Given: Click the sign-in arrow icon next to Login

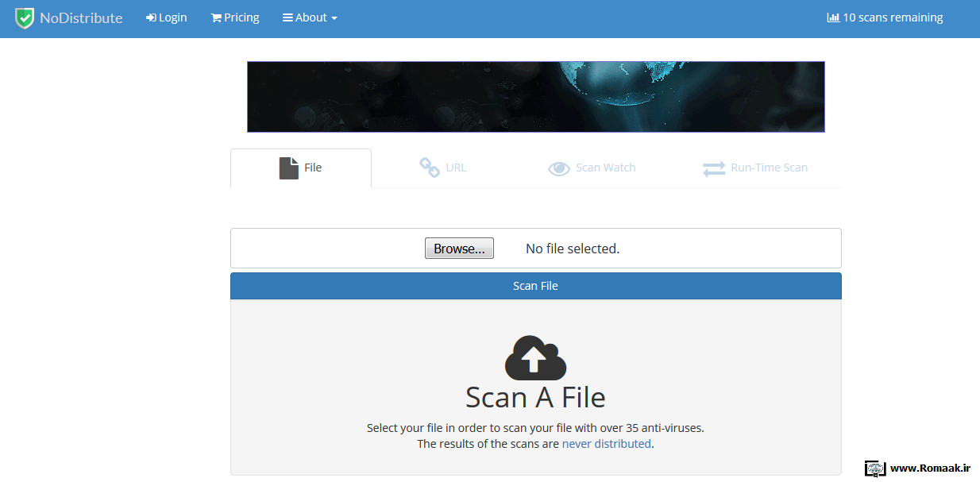Looking at the screenshot, I should 152,17.
